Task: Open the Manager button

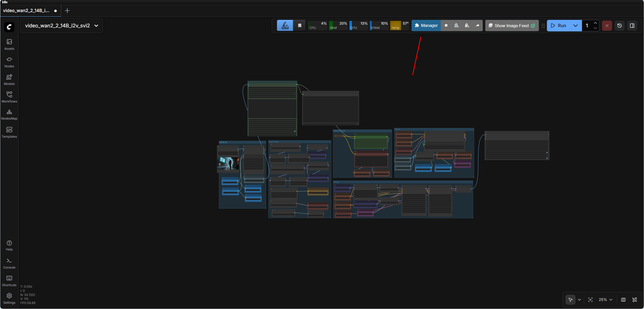Action: pyautogui.click(x=426, y=26)
